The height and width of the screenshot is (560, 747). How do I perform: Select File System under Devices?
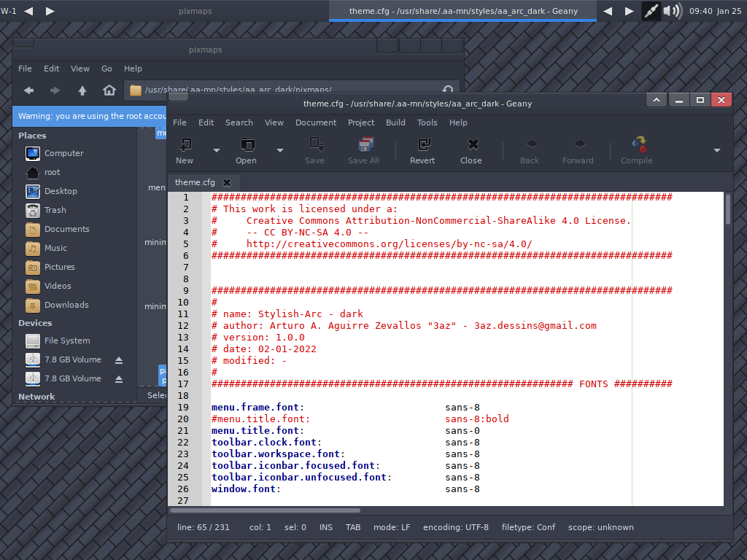(69, 341)
